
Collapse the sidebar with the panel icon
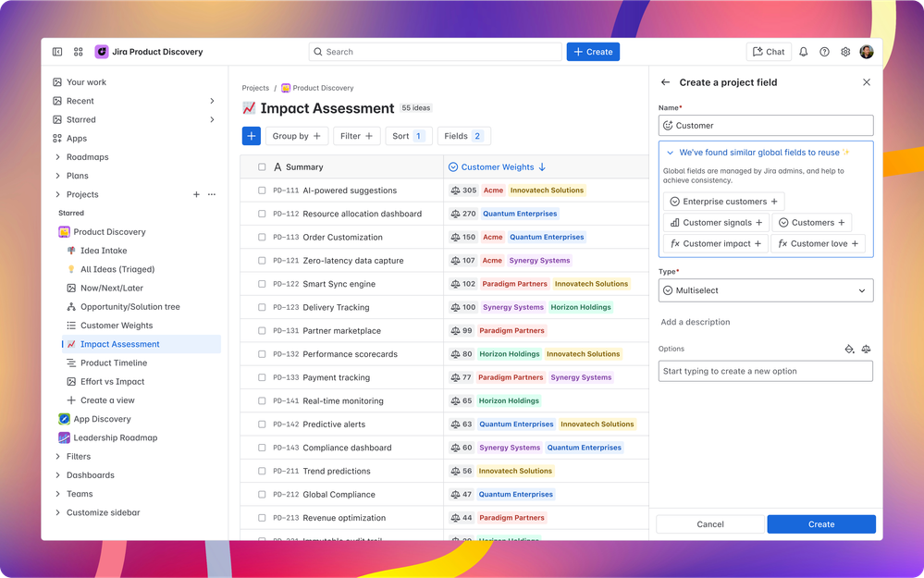pyautogui.click(x=57, y=52)
